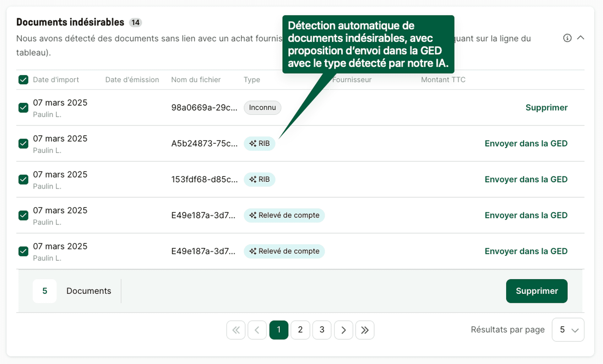This screenshot has width=603, height=364.
Task: Go to the next page using the right arrow
Action: pos(343,330)
